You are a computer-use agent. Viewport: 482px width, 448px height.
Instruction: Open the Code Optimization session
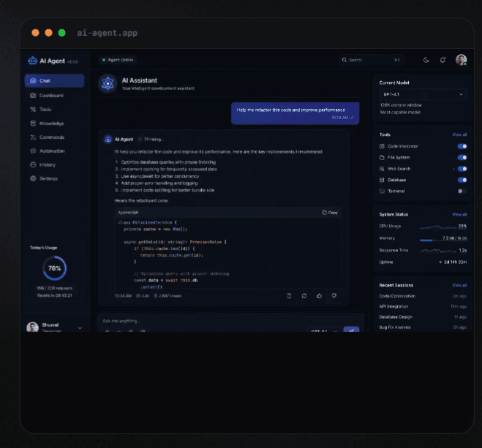423,296
